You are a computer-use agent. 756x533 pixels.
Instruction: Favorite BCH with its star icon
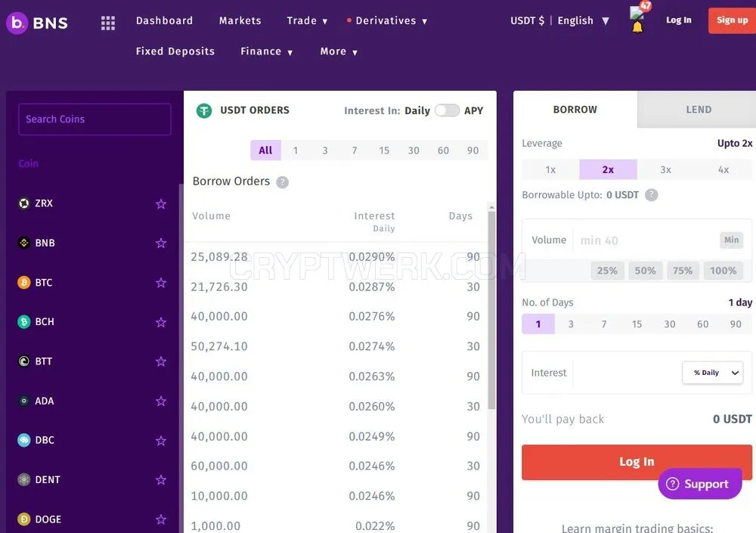(161, 322)
